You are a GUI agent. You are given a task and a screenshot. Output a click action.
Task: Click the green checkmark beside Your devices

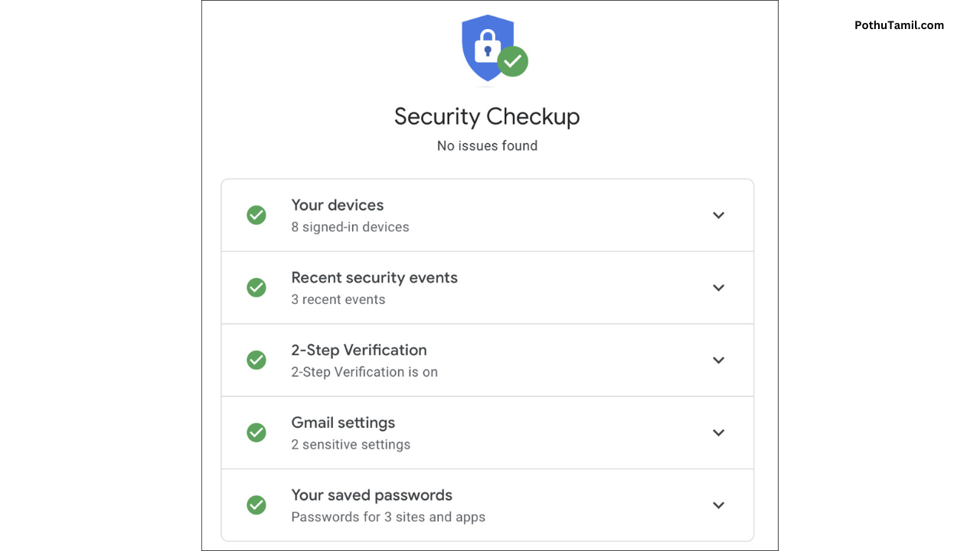click(x=256, y=215)
